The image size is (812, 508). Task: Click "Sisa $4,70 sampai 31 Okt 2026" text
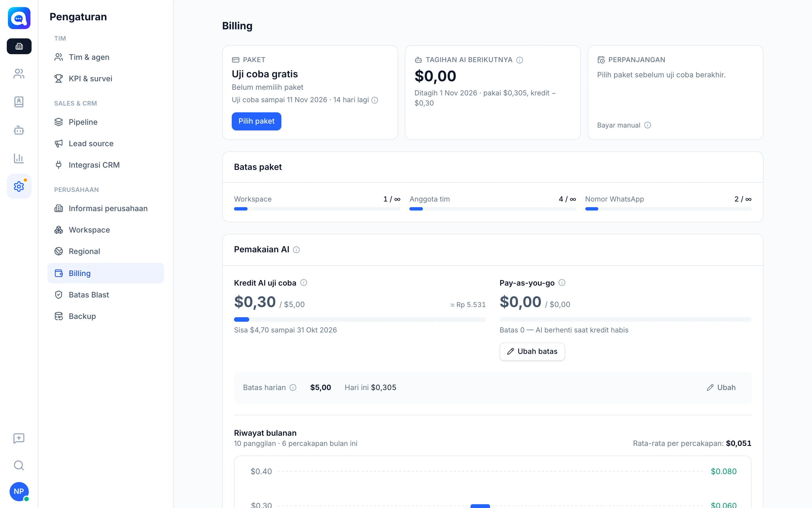(x=285, y=330)
